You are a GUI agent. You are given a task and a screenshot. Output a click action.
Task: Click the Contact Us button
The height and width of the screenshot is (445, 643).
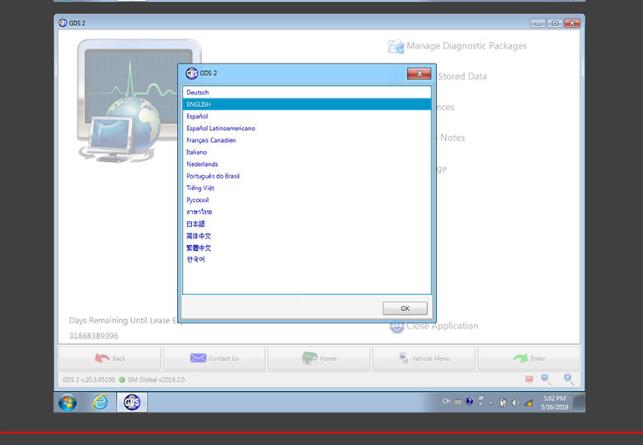[214, 358]
